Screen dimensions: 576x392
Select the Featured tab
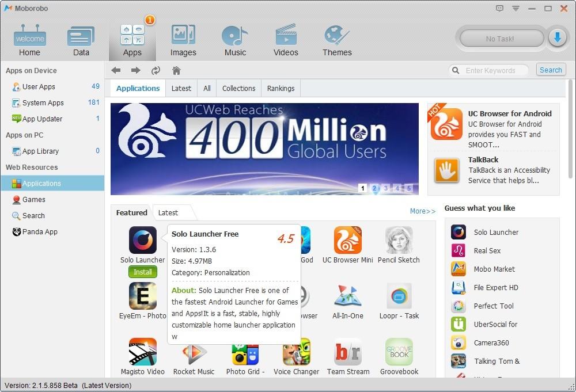[131, 212]
